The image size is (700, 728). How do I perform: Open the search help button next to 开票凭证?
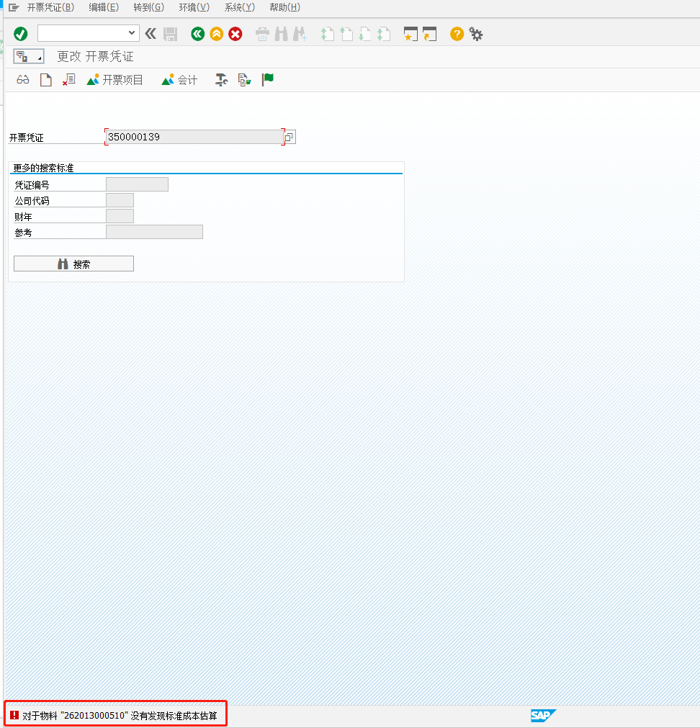[x=290, y=137]
